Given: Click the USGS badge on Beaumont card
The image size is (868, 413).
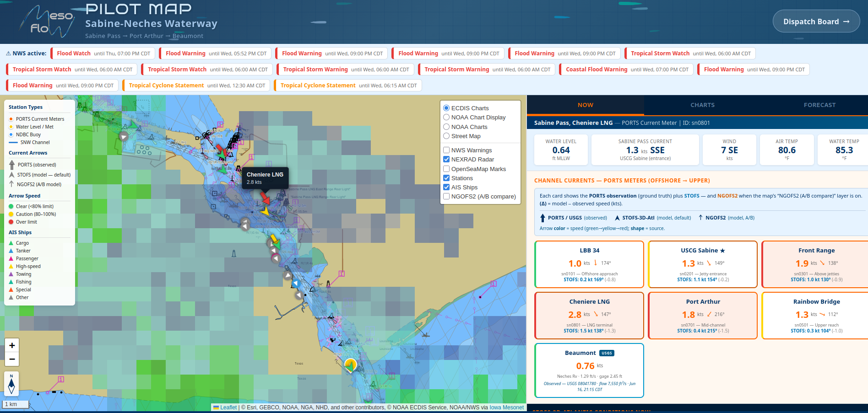Looking at the screenshot, I should pos(607,353).
